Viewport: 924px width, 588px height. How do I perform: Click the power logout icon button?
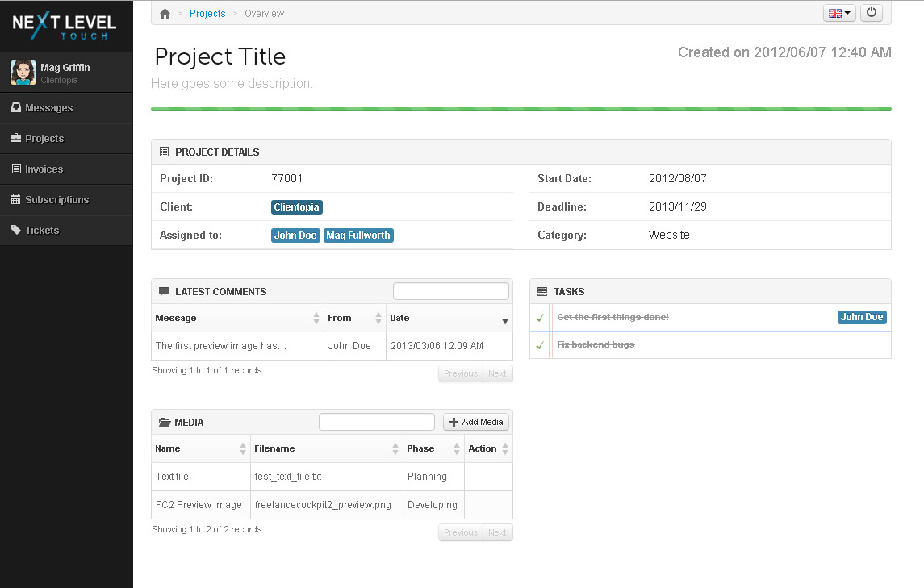pyautogui.click(x=871, y=13)
